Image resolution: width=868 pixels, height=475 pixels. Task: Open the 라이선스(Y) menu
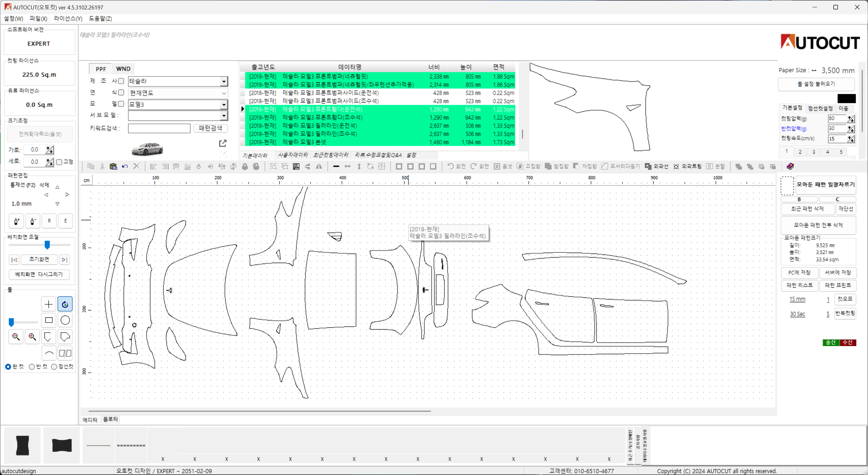(x=68, y=19)
